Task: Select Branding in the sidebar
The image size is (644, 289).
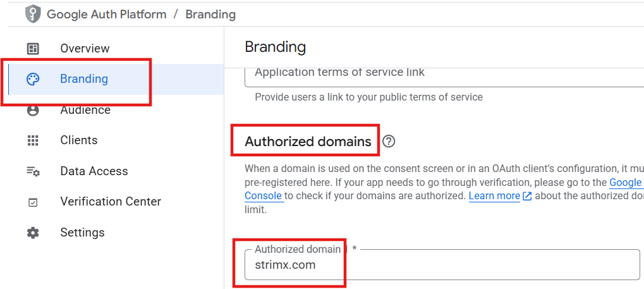Action: point(84,79)
